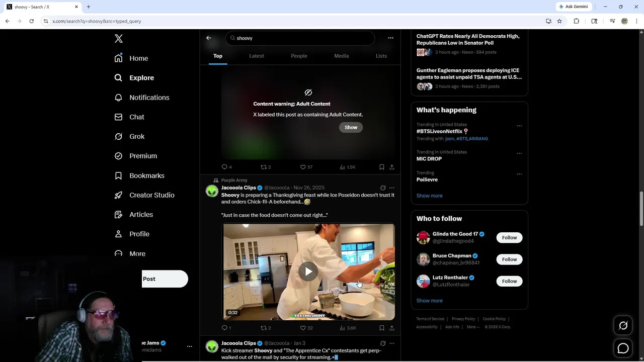
Task: Open options for #BTSLiveonNetflix trend
Action: [x=519, y=126]
